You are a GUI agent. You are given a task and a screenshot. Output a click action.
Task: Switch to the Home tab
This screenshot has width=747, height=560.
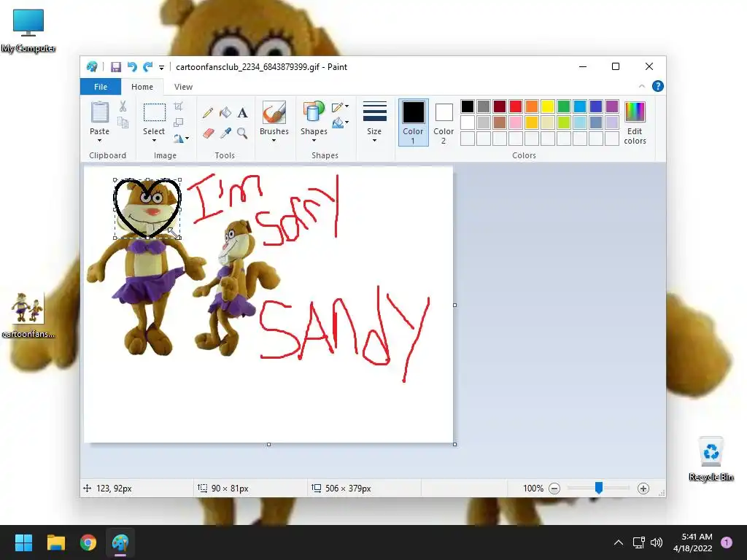(142, 87)
